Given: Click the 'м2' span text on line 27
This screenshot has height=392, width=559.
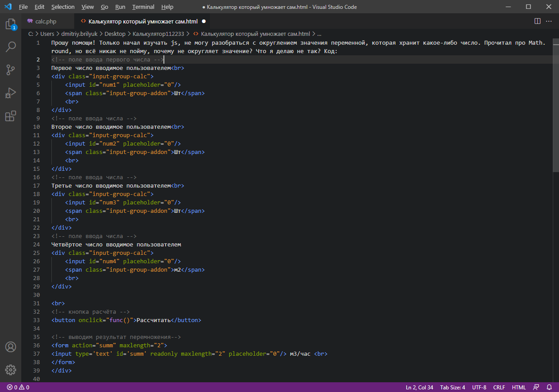Looking at the screenshot, I should pos(178,269).
